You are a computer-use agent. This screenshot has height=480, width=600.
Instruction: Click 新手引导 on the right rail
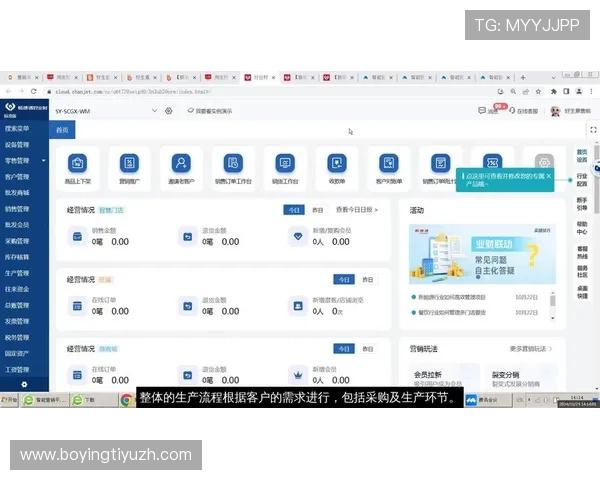(582, 204)
